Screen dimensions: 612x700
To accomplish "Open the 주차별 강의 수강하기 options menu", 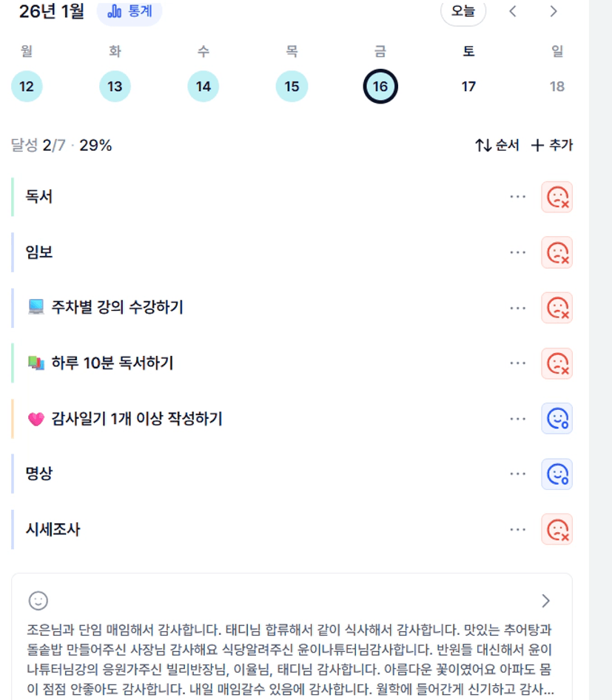I will tap(518, 308).
